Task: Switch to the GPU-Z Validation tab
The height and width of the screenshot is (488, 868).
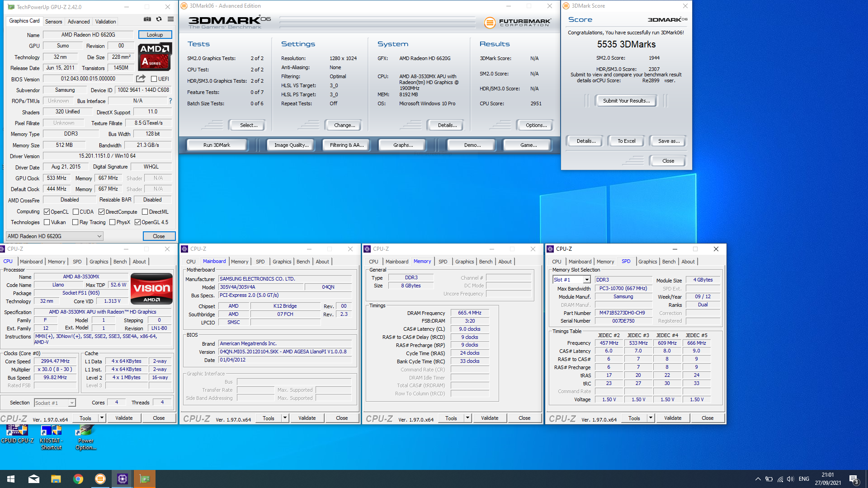Action: click(105, 21)
